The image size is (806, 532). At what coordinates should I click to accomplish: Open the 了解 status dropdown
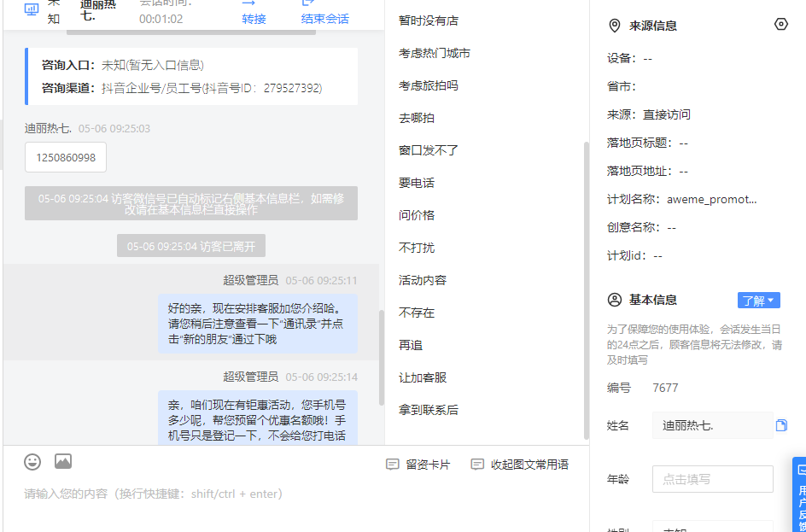759,301
